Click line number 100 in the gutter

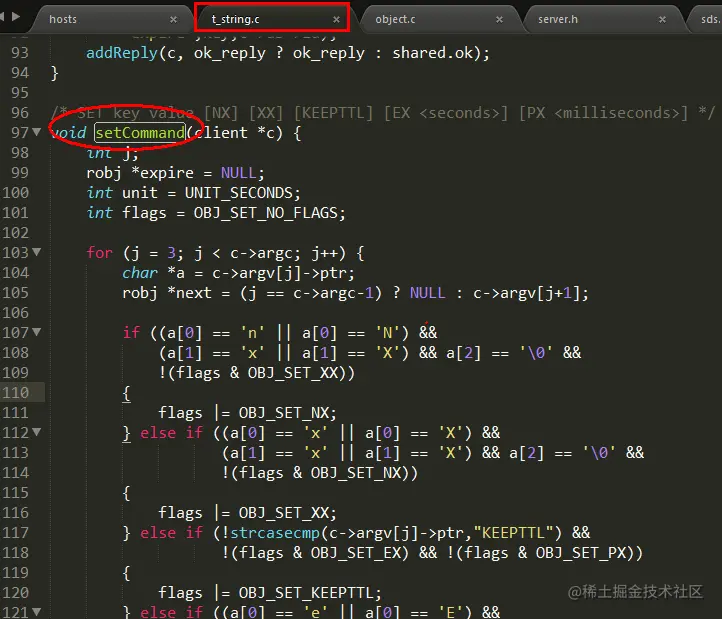click(16, 193)
